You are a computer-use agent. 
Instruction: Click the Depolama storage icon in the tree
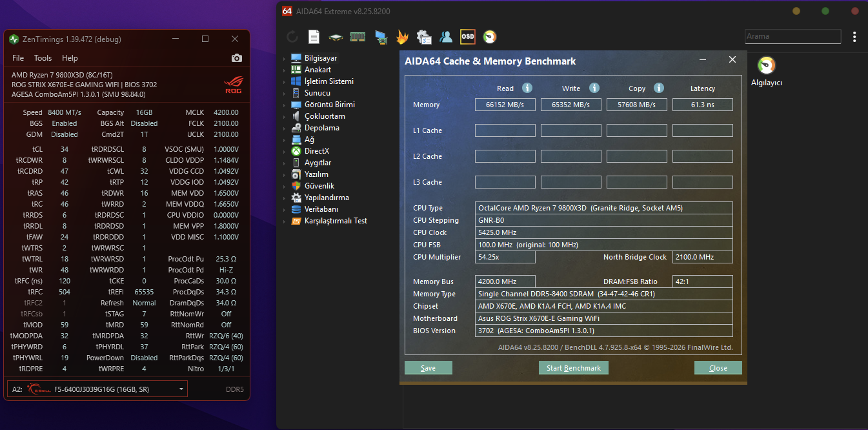pyautogui.click(x=296, y=128)
